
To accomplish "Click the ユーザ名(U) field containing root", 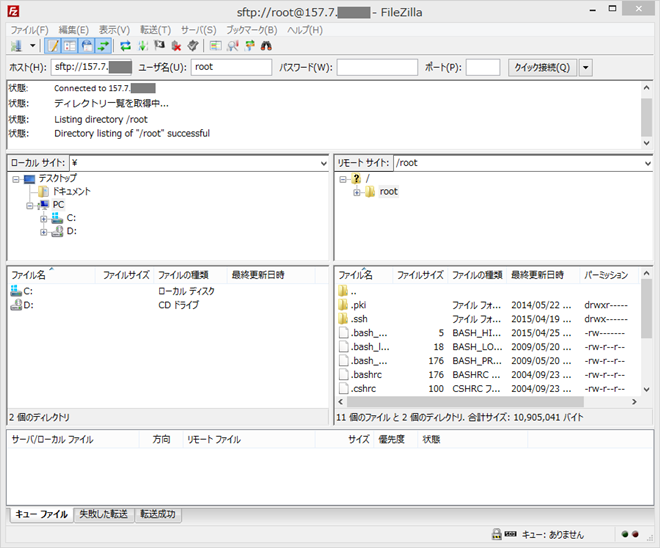I will pyautogui.click(x=232, y=67).
